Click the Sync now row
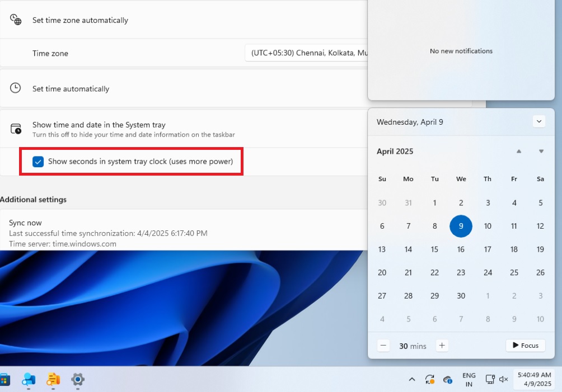Screen dimensions: 562x392 (x=184, y=230)
